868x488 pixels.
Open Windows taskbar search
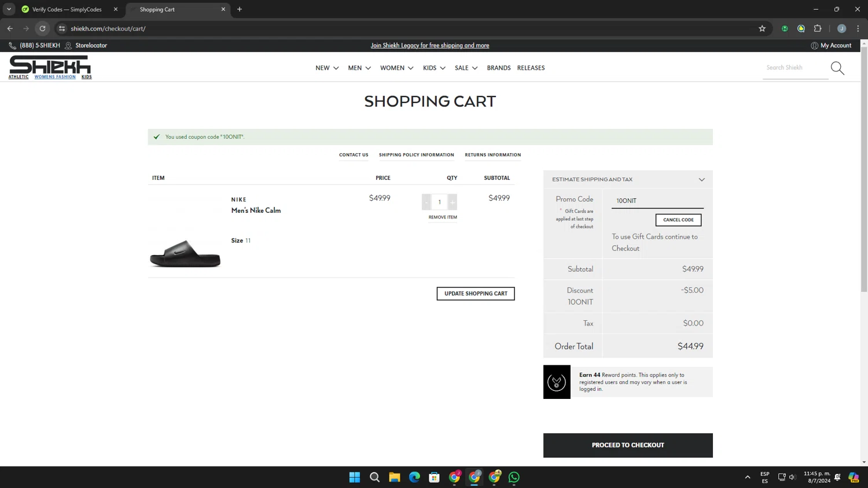coord(374,477)
